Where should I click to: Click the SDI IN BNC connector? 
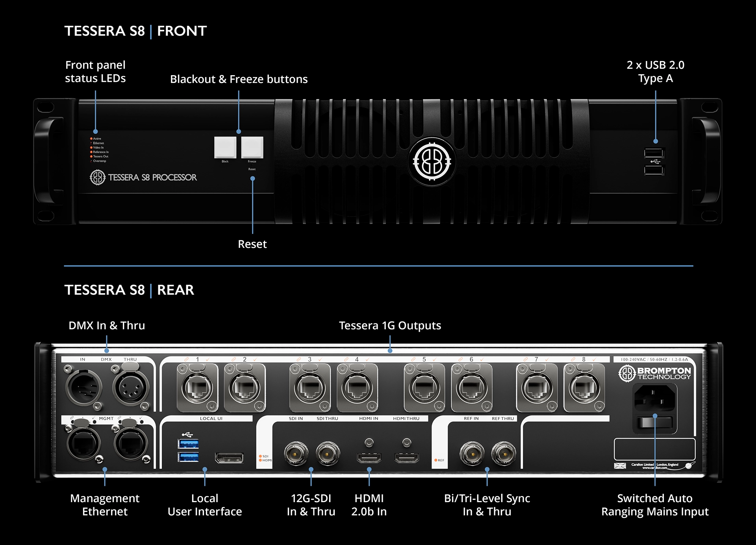pyautogui.click(x=296, y=453)
